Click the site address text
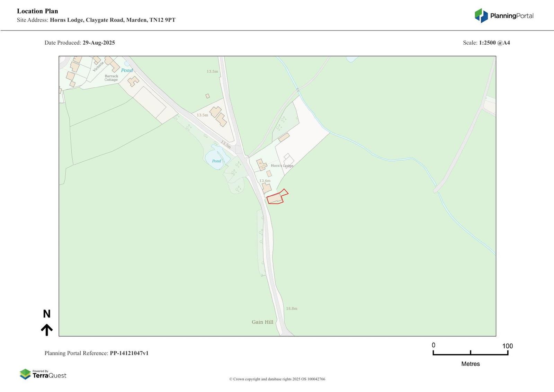The width and height of the screenshot is (554, 392). [96, 20]
